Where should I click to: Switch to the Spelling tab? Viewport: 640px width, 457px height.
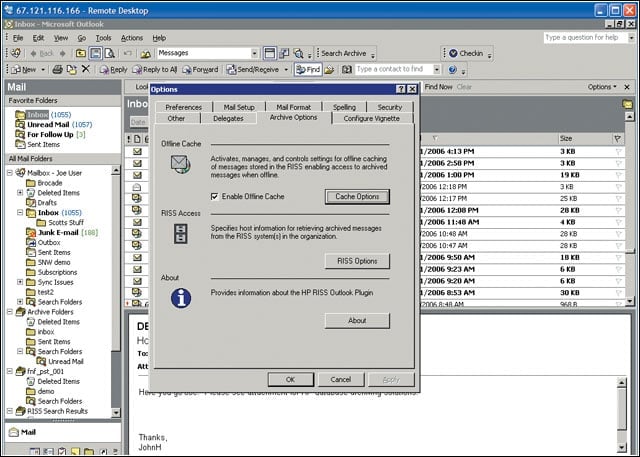(x=344, y=107)
